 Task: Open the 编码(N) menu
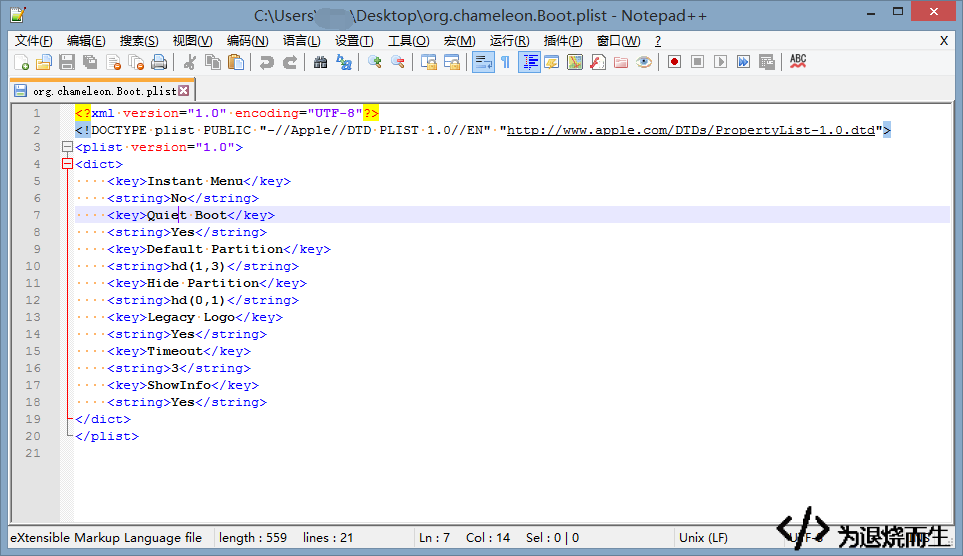pyautogui.click(x=248, y=41)
